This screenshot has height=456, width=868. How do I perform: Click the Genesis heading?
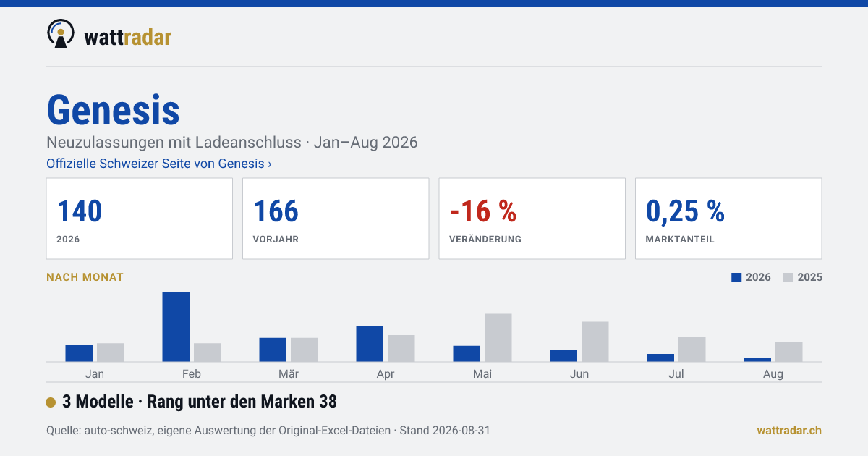(x=113, y=110)
